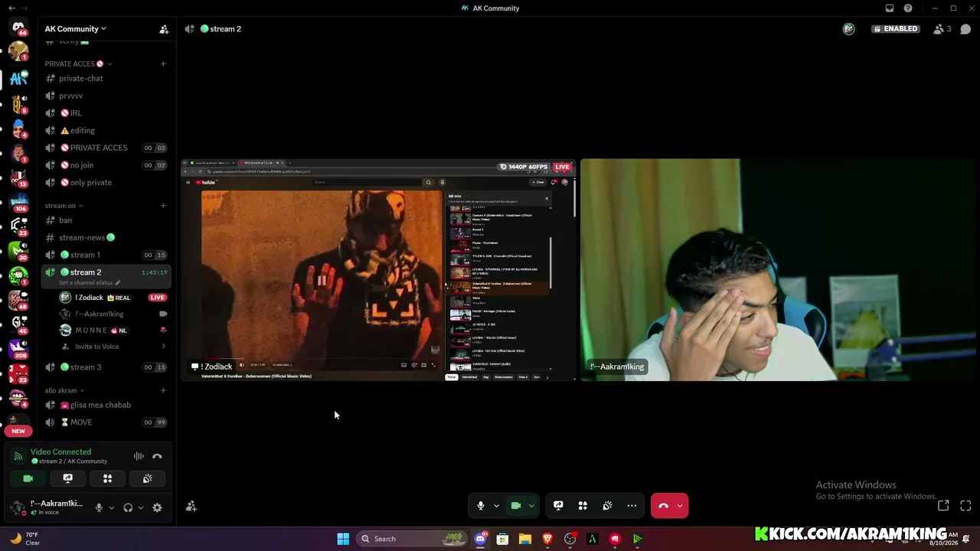980x551 pixels.
Task: Join the prvvvv voice channel
Action: click(x=106, y=96)
